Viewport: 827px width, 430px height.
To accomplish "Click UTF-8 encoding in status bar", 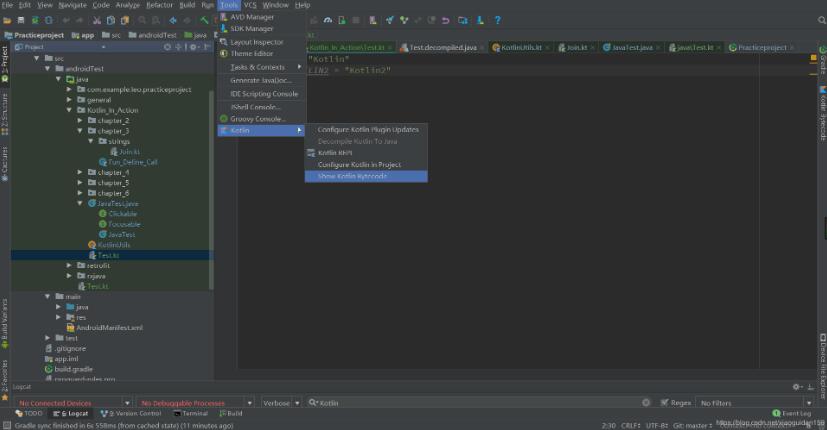I will (657, 425).
